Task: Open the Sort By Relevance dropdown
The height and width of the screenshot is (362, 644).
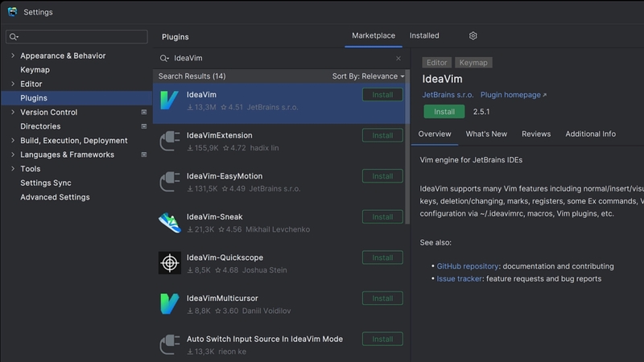Action: 368,76
